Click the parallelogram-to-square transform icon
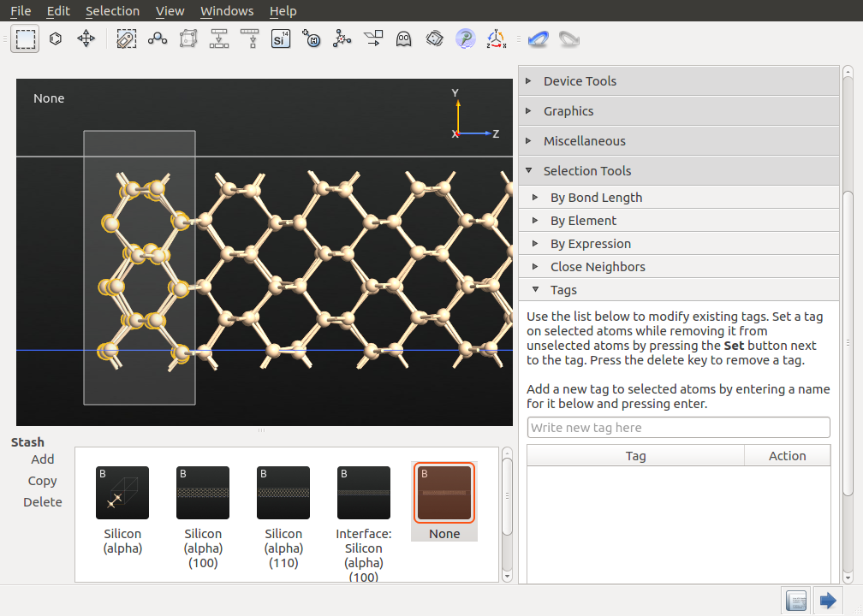 (373, 39)
